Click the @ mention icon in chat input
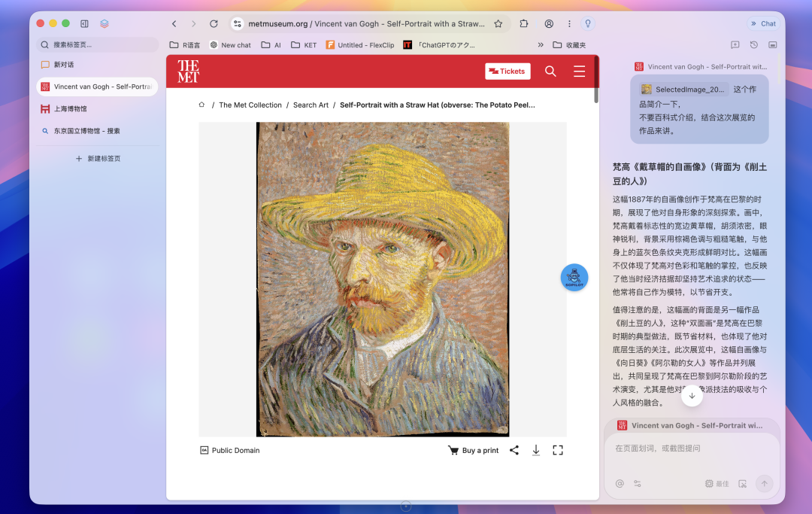812x514 pixels. point(620,483)
